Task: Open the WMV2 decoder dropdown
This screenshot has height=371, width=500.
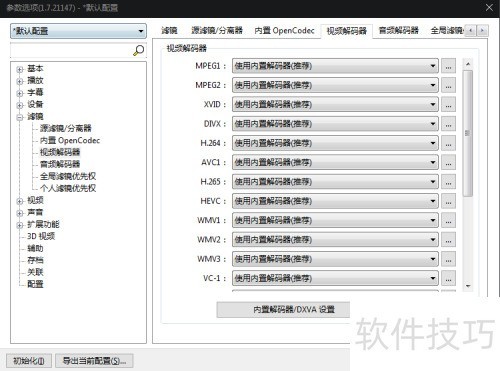Action: [335, 240]
